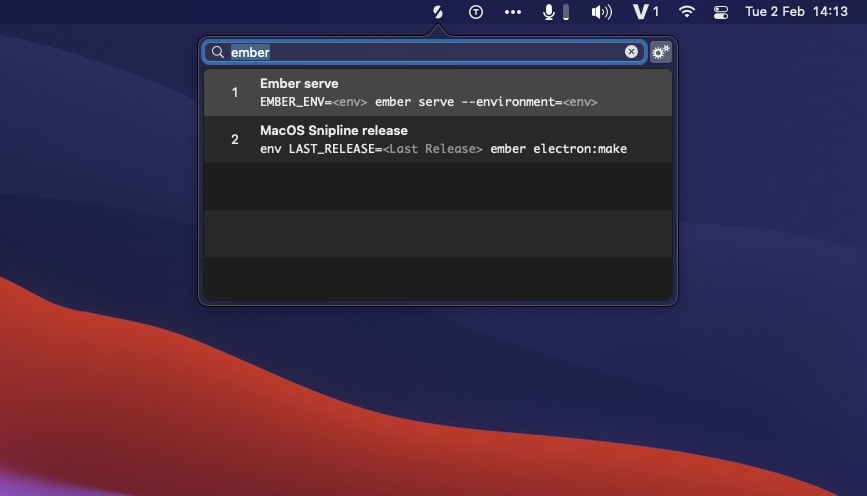This screenshot has height=496, width=867.
Task: Open the Wi-Fi status menu
Action: [x=686, y=12]
